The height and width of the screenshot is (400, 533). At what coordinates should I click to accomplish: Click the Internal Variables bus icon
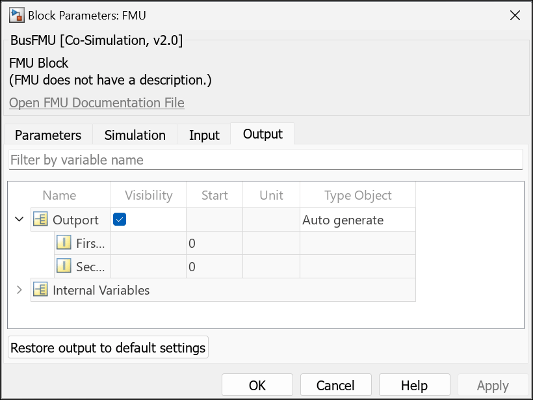tap(40, 290)
